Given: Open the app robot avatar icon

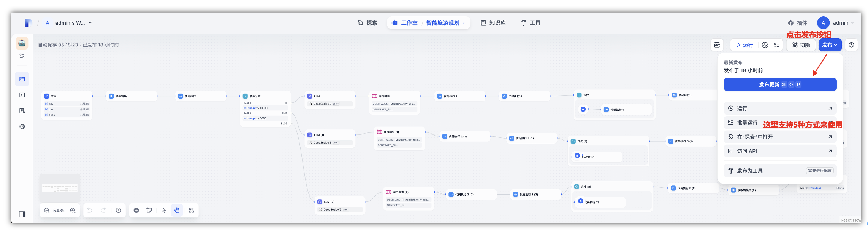Looking at the screenshot, I should (x=22, y=43).
